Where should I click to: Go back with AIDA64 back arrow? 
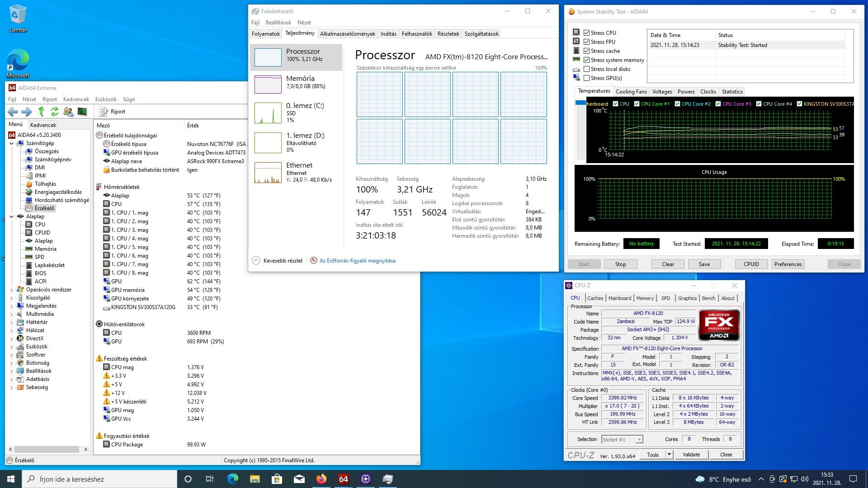click(13, 112)
